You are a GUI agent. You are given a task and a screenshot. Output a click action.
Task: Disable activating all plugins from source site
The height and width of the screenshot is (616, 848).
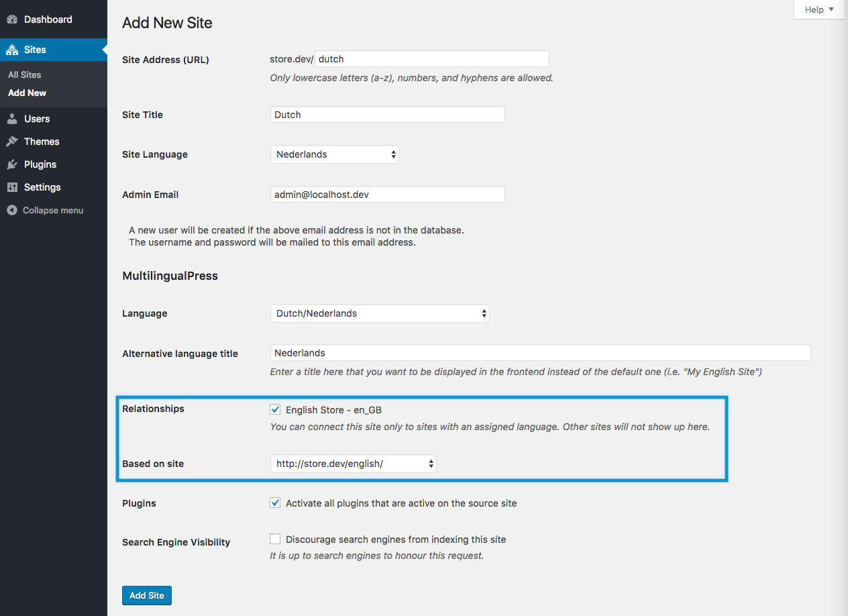point(275,503)
